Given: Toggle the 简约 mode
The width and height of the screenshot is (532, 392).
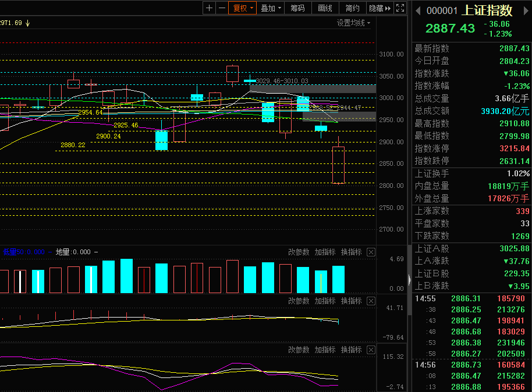Looking at the screenshot, I should [x=353, y=8].
